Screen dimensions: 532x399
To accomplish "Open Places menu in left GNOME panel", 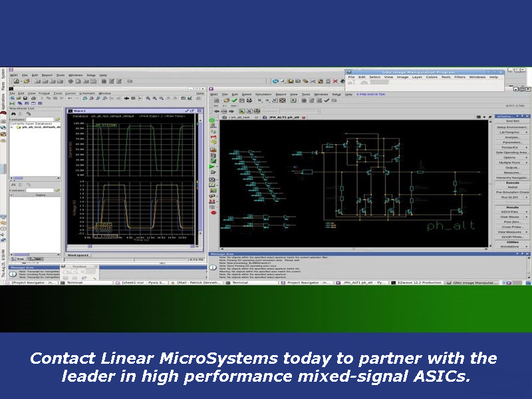I will click(3, 86).
